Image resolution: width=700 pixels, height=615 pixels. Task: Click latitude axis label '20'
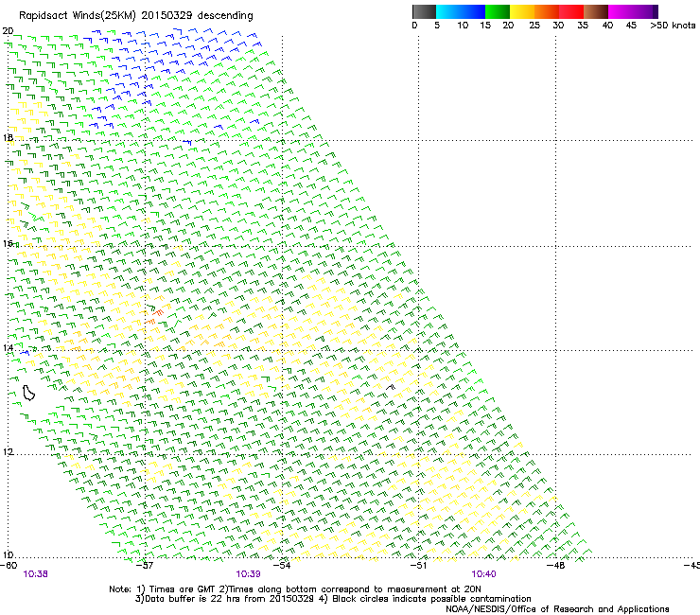click(x=8, y=31)
